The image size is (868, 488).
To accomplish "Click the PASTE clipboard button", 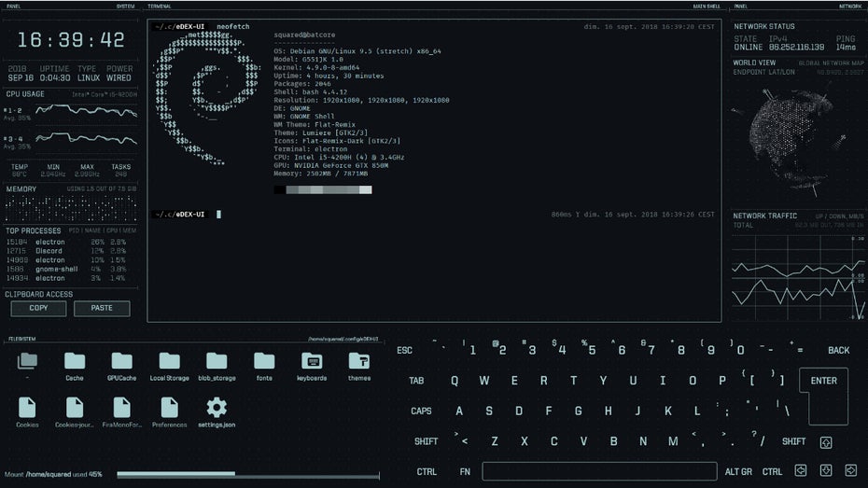I will (x=102, y=308).
